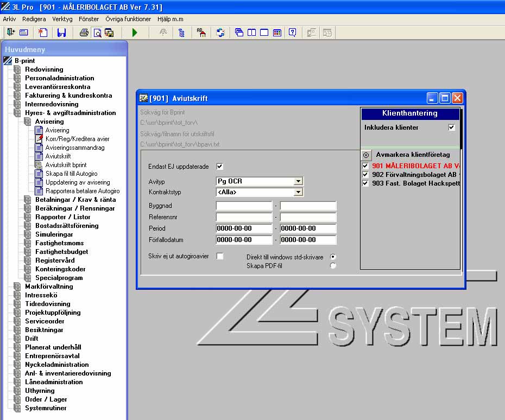Enable the Skriv ej ut autogiroavier checkbox

[x=220, y=256]
